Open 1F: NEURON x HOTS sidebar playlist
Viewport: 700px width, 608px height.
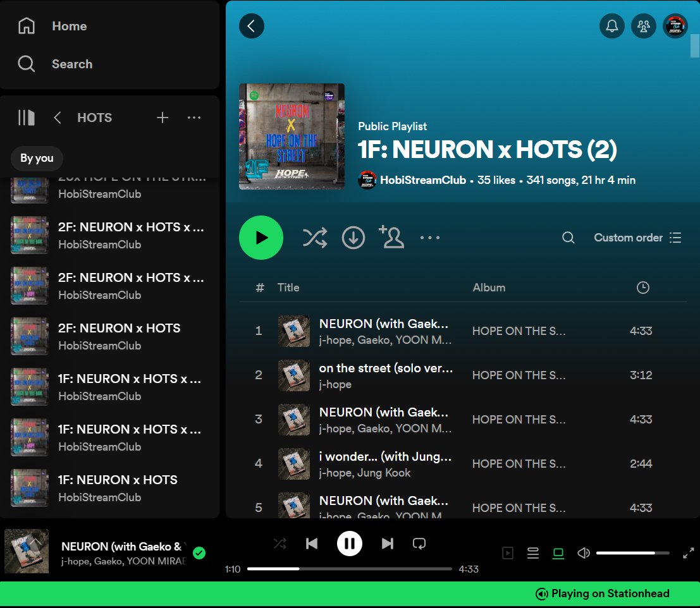[110, 488]
